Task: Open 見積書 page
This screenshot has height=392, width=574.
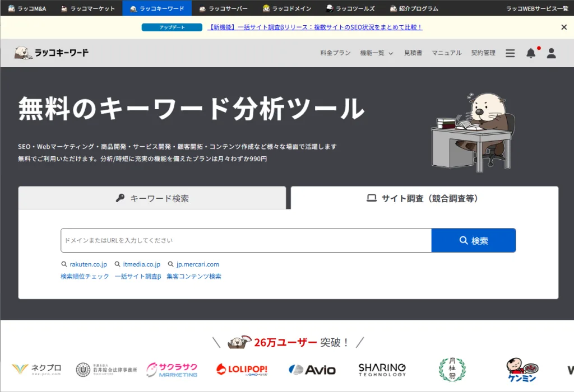Action: tap(413, 53)
